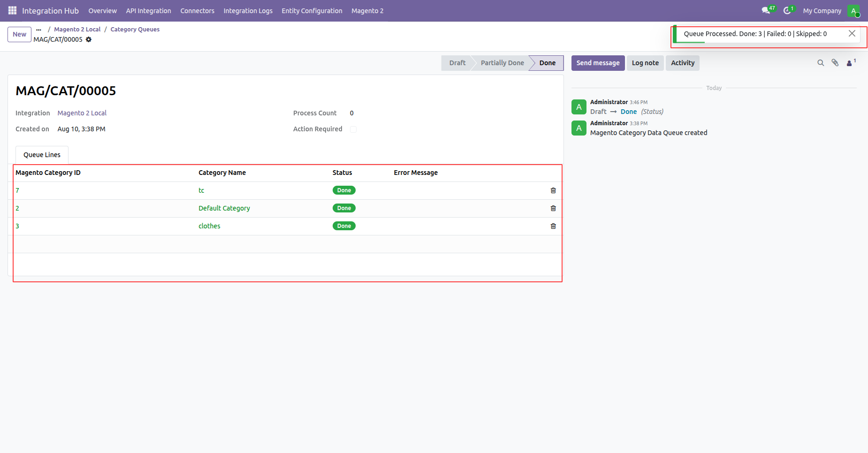Click Send message in the chatter
This screenshot has width=868, height=453.
point(598,63)
